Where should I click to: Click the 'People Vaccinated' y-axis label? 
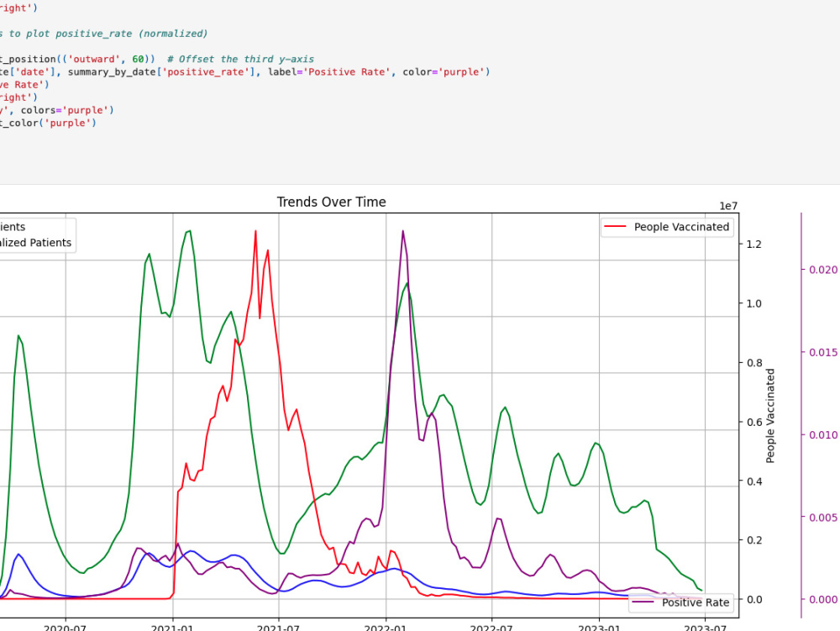[770, 416]
